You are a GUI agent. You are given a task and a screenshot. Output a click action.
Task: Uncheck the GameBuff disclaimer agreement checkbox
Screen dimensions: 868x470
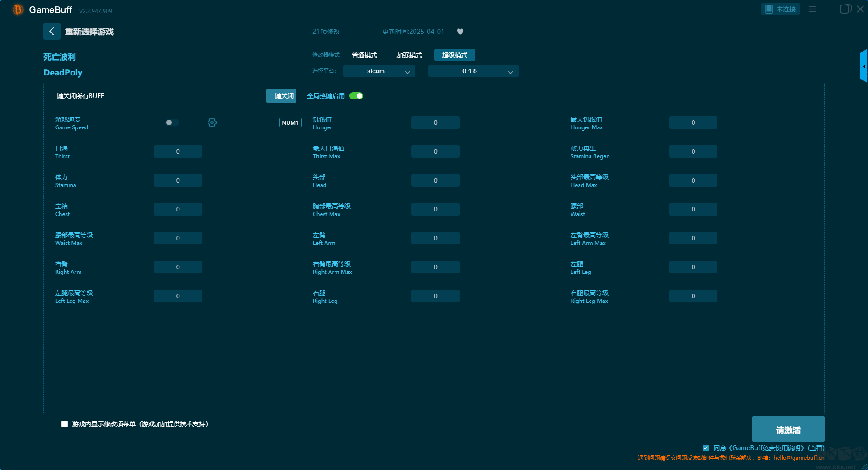point(706,448)
